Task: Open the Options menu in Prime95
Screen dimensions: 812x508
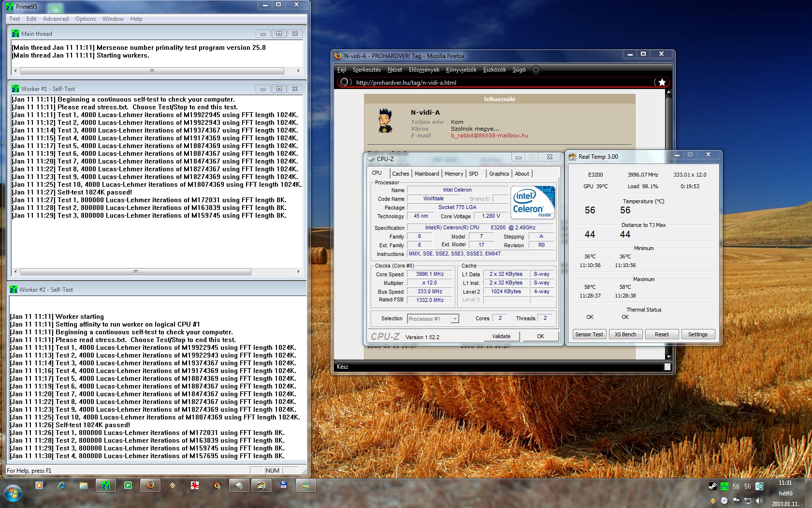Action: coord(86,19)
